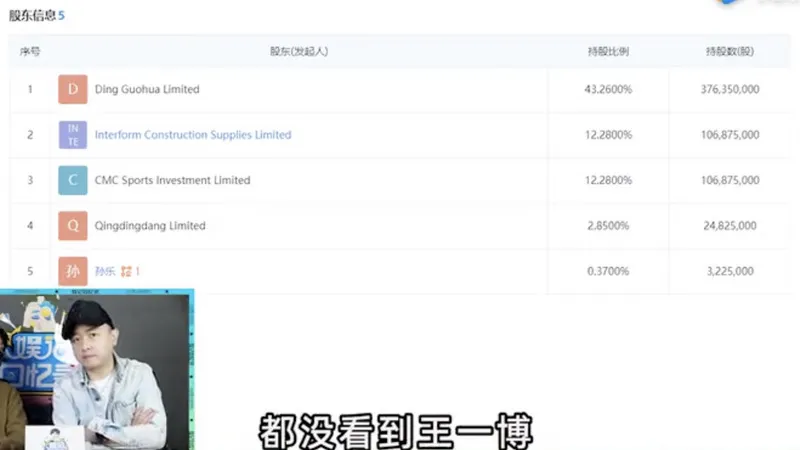This screenshot has height=450, width=800.
Task: Click row number 2 in the table
Action: click(x=30, y=135)
